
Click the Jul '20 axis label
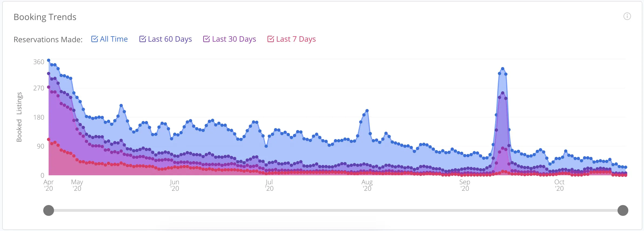[x=269, y=185]
